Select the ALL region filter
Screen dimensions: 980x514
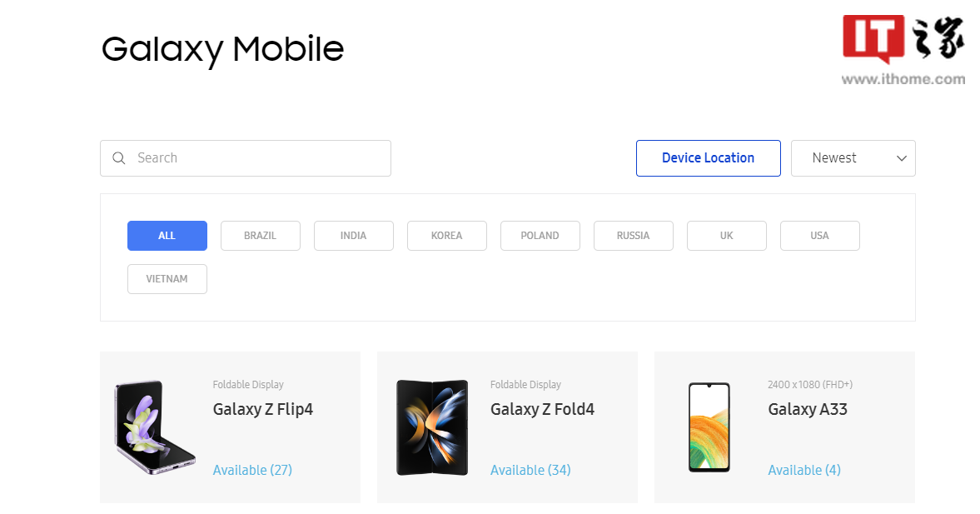click(167, 236)
